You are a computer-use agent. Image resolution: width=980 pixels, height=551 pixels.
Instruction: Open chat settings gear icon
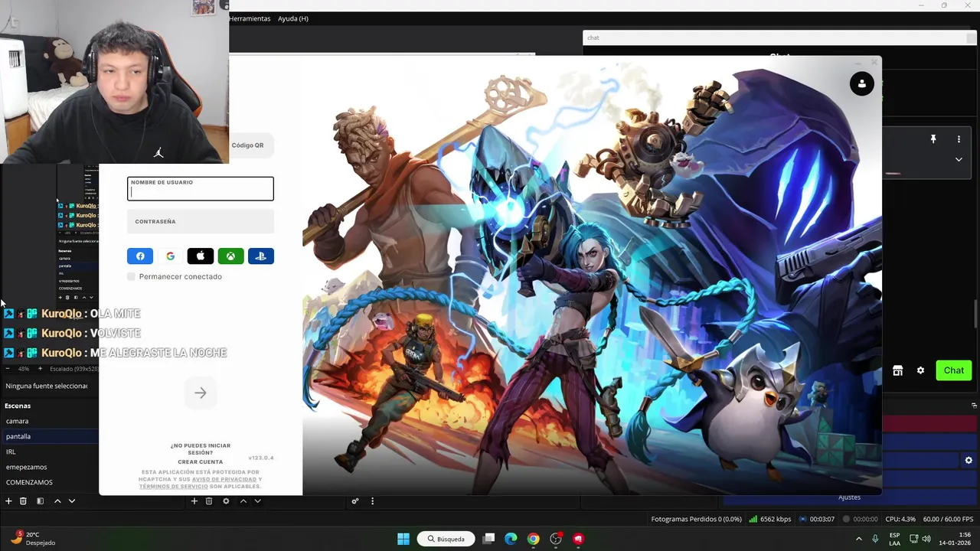point(921,370)
